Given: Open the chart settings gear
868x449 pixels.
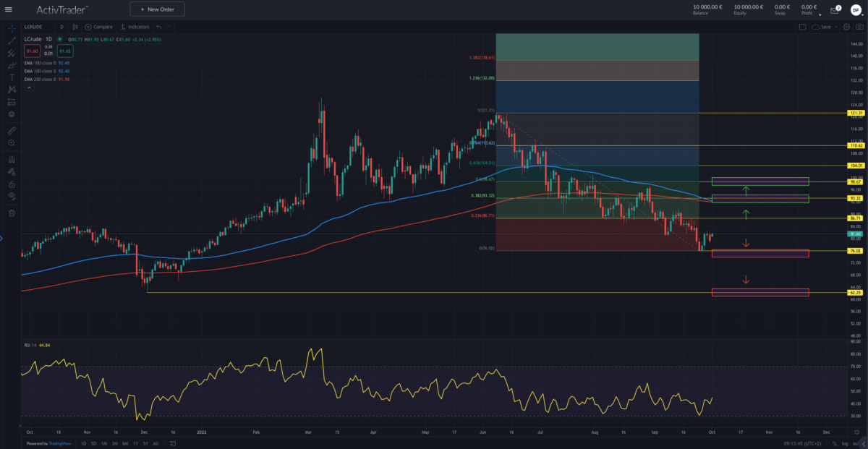Looking at the screenshot, I should click(846, 27).
